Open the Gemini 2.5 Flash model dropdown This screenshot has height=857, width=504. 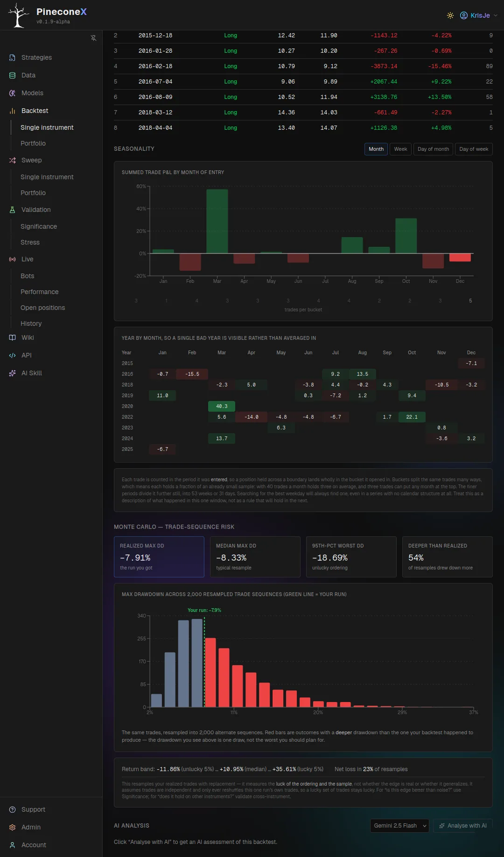pyautogui.click(x=399, y=826)
